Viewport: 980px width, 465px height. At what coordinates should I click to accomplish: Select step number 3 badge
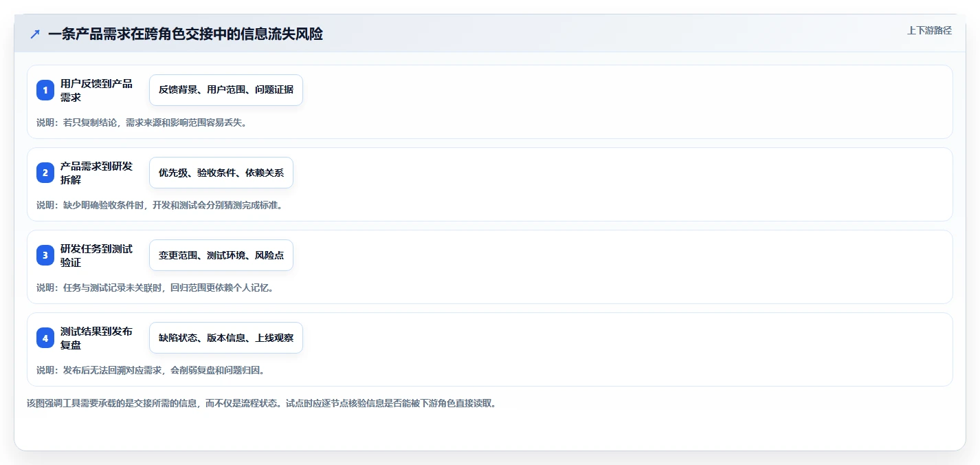tap(45, 255)
